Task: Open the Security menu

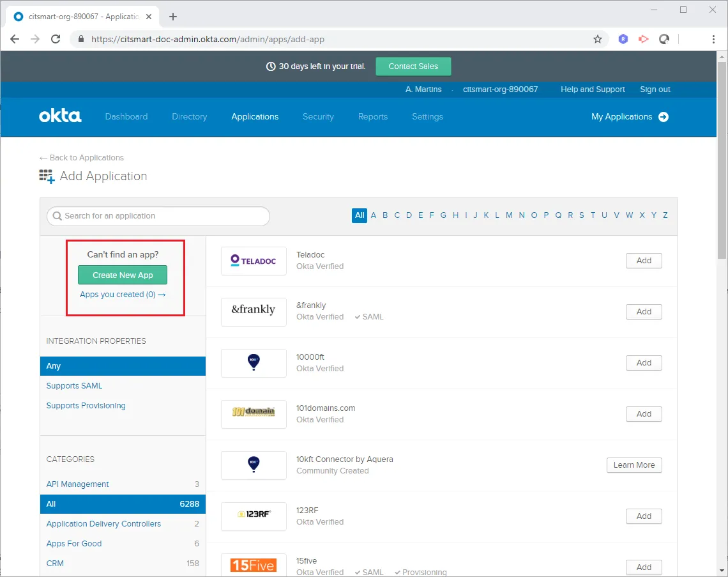Action: 318,116
